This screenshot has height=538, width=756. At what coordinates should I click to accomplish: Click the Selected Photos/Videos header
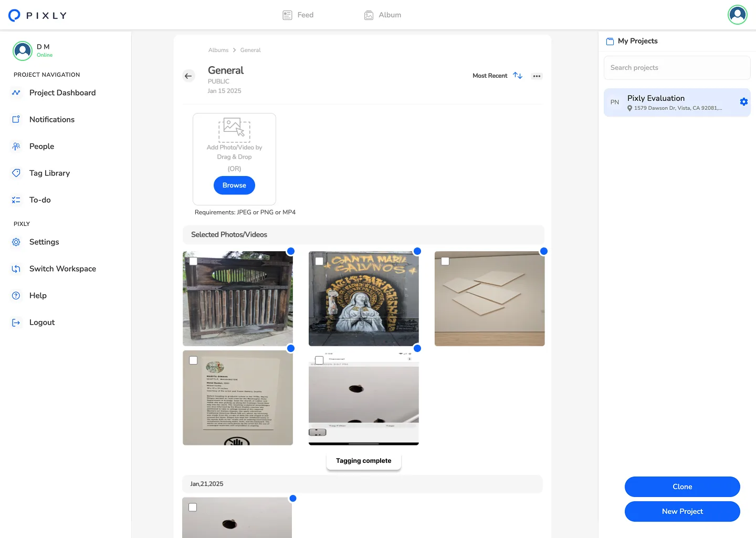click(x=363, y=235)
